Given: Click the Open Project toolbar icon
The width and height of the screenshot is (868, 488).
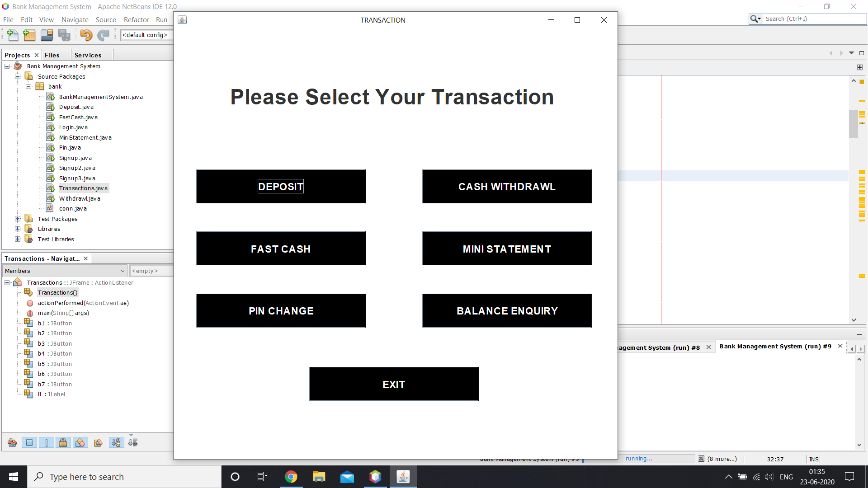Looking at the screenshot, I should (x=47, y=35).
